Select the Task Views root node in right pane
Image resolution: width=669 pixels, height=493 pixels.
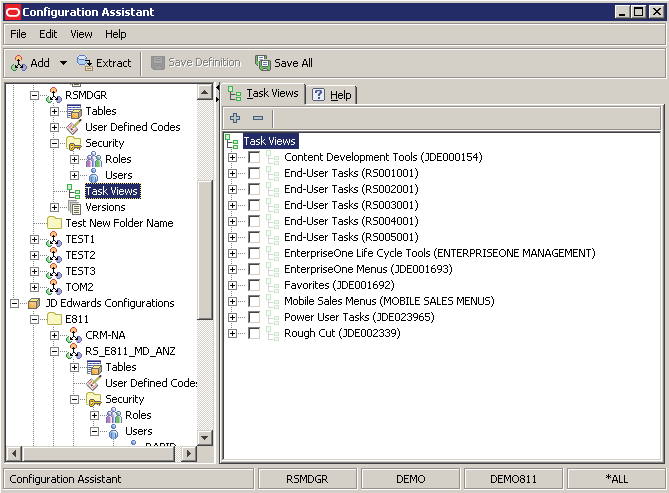[269, 141]
